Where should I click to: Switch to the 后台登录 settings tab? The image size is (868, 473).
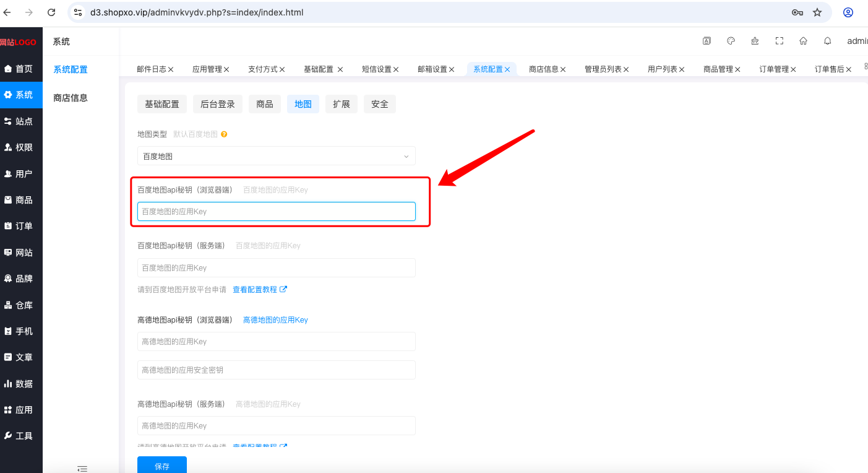tap(218, 104)
